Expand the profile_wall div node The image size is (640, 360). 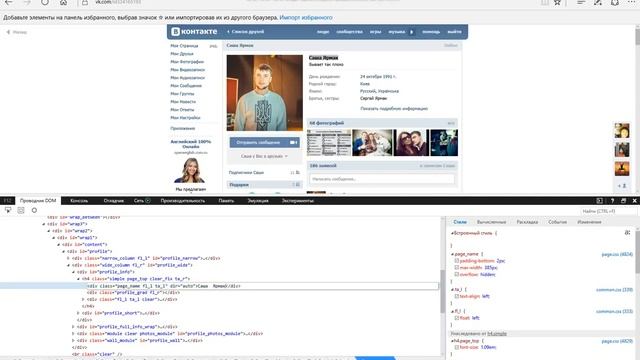73,340
